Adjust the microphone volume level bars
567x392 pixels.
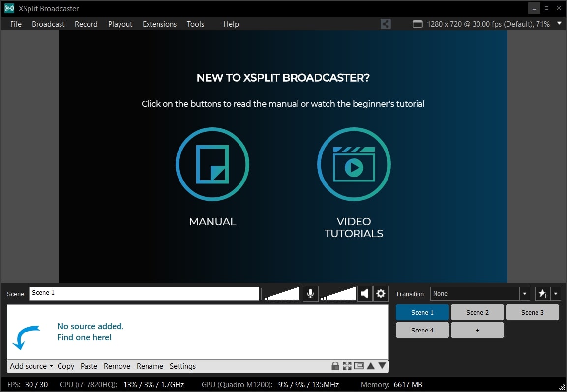(282, 294)
